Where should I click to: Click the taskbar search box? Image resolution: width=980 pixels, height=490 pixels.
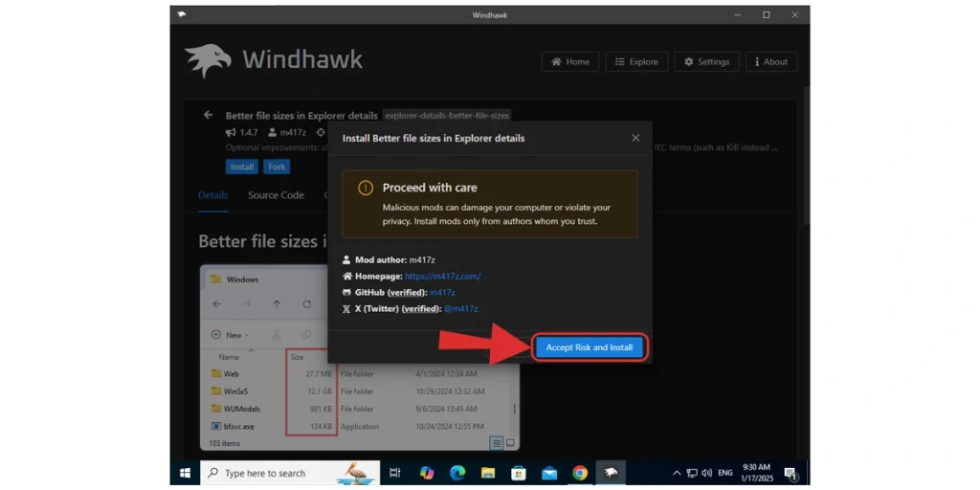tap(290, 473)
